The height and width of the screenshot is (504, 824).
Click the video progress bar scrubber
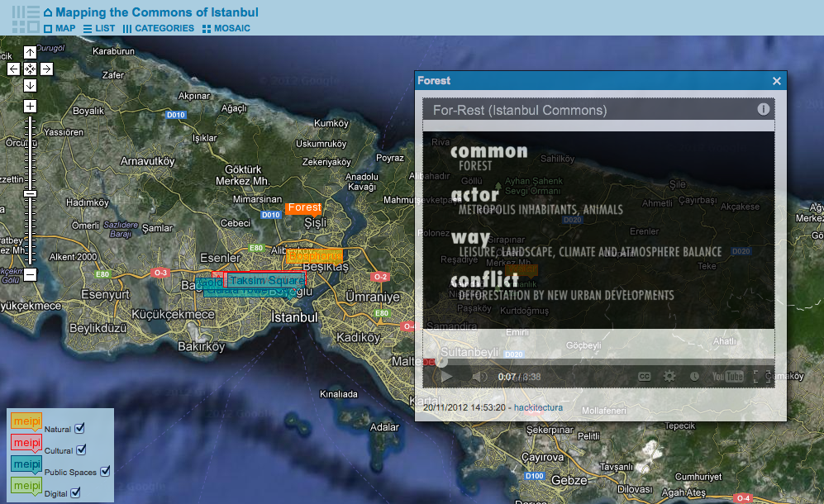click(441, 362)
